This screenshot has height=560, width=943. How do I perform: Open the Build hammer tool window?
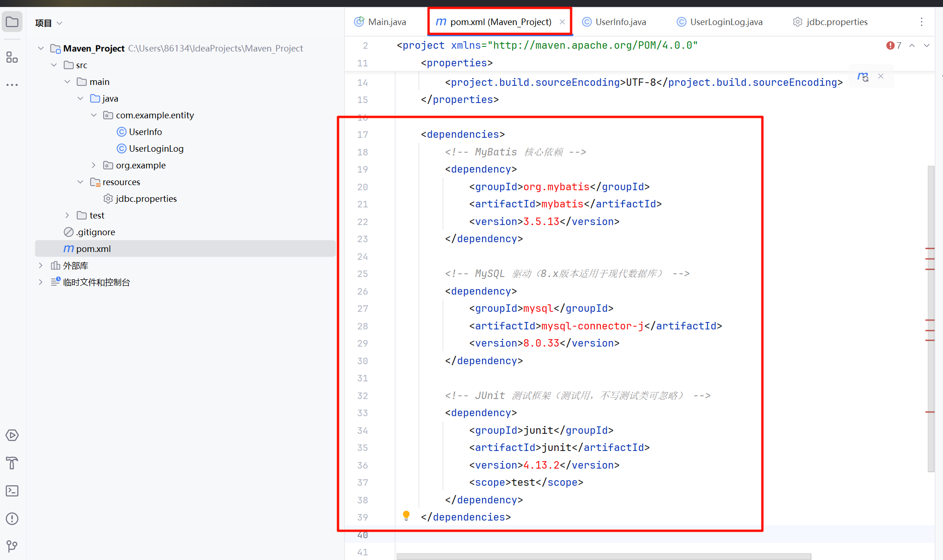click(12, 463)
